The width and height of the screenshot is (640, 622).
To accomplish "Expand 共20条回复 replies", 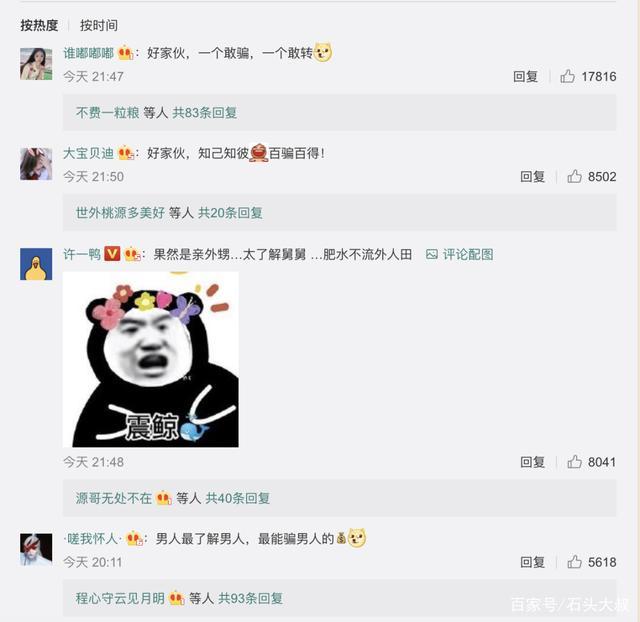I will coord(230,213).
